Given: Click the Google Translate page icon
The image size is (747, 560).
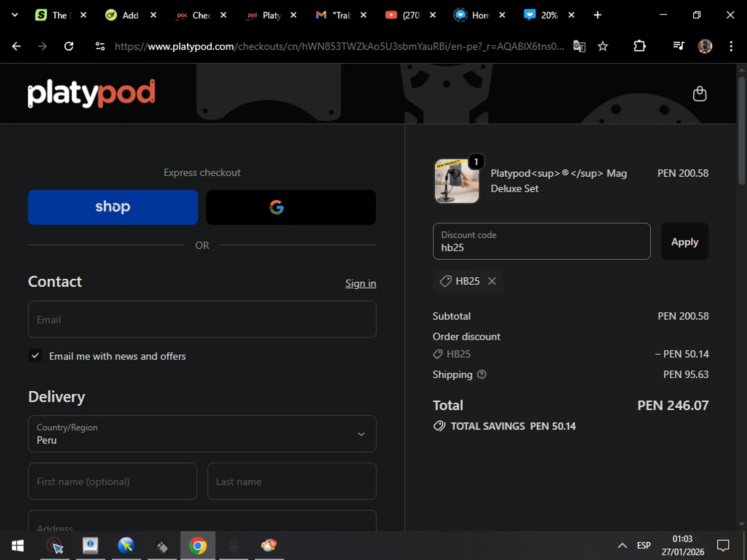Looking at the screenshot, I should pyautogui.click(x=579, y=46).
